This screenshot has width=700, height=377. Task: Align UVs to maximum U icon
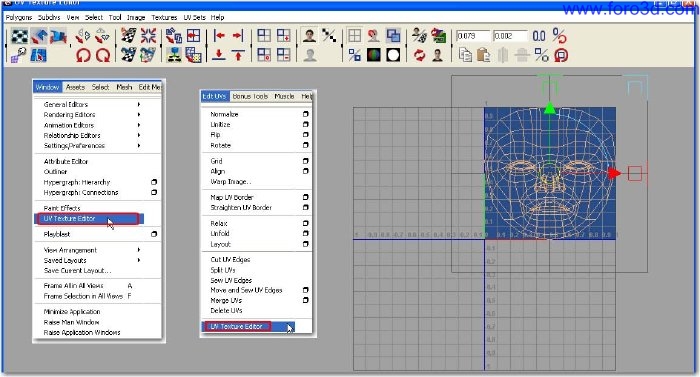click(x=238, y=36)
